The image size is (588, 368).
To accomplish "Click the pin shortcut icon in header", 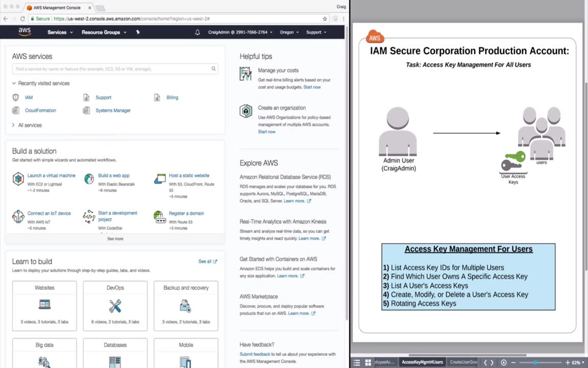I will tap(138, 32).
